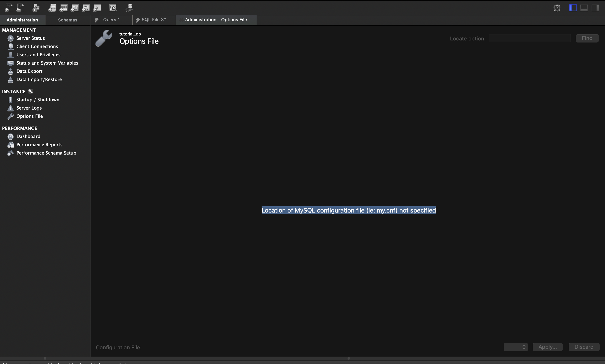The image size is (605, 364).
Task: Click the Data Export icon
Action: [10, 71]
